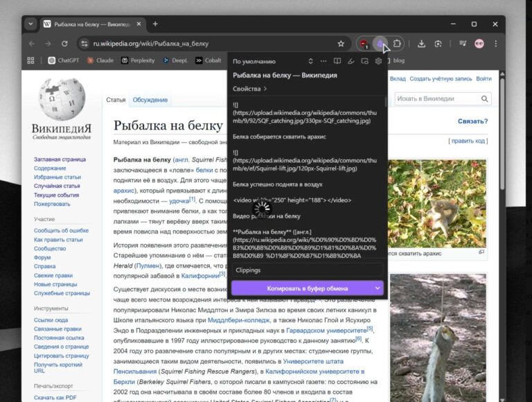Image resolution: width=532 pixels, height=402 pixels.
Task: Open the squirrel grabbing peanut photo
Action: click(x=436, y=203)
